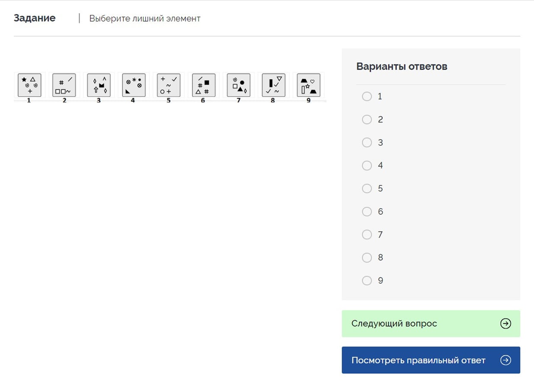The height and width of the screenshot is (392, 534).
Task: Mark answer 5 as selected
Action: 367,188
